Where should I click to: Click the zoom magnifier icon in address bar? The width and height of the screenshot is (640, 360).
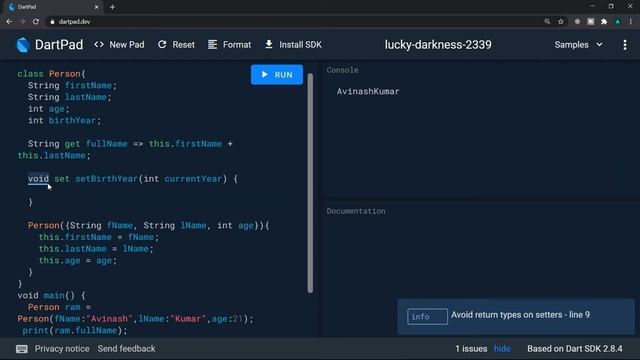547,22
